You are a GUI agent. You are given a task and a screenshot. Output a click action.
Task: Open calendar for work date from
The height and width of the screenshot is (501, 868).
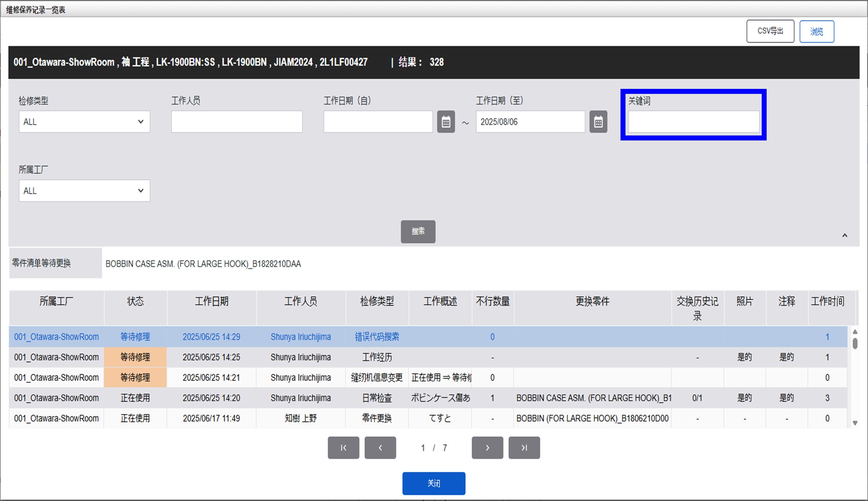[x=446, y=122]
